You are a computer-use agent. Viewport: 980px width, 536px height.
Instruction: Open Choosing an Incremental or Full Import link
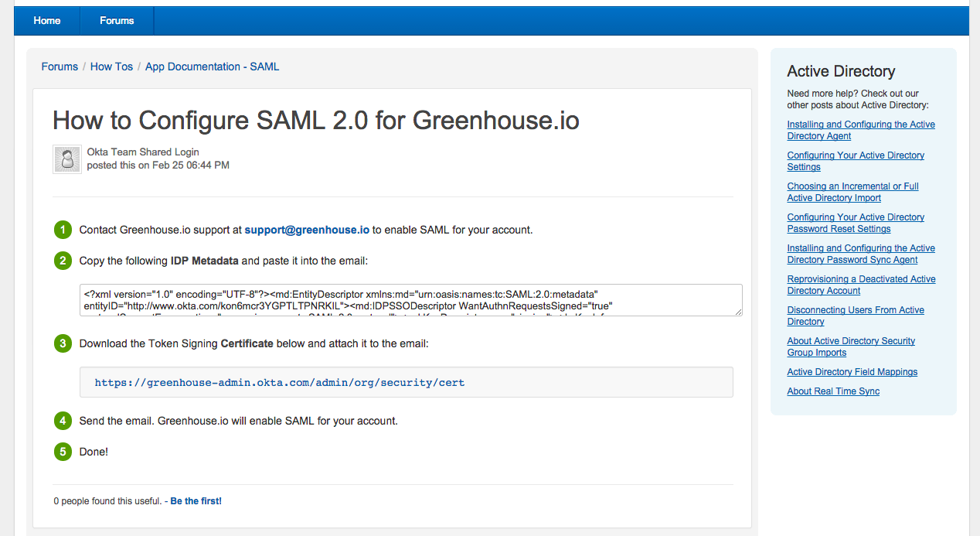coord(852,192)
